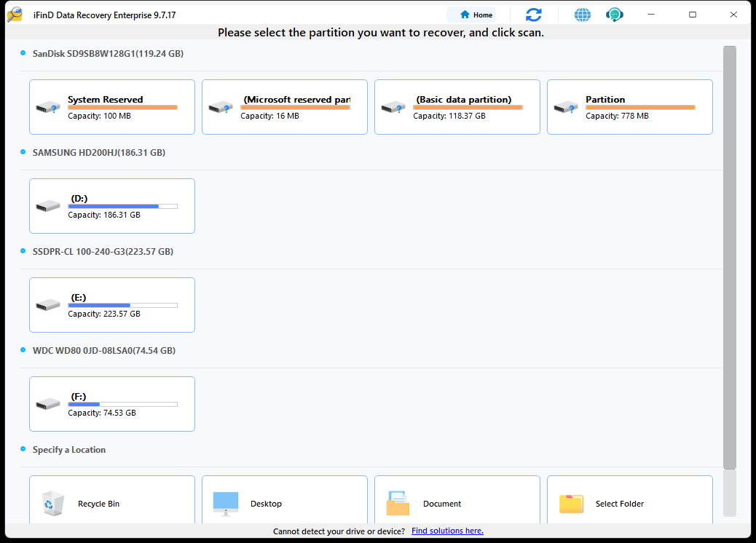
Task: Select the Microsoft reserved partition card
Action: click(x=285, y=107)
